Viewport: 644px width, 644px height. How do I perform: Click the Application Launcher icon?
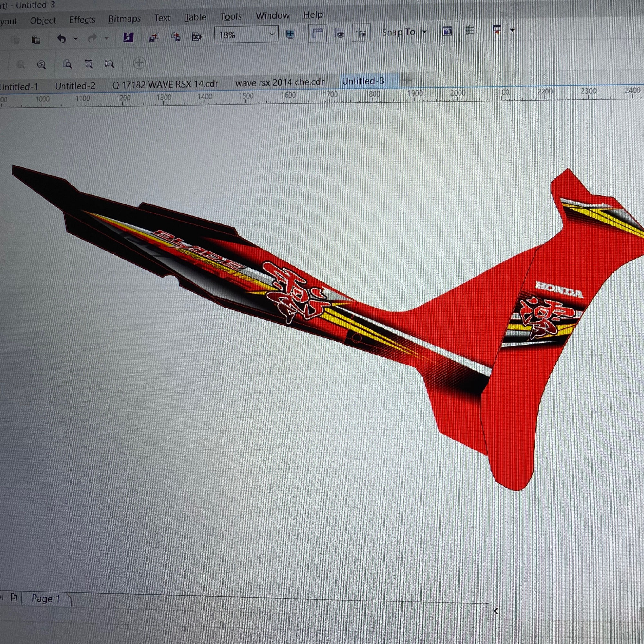[x=497, y=30]
